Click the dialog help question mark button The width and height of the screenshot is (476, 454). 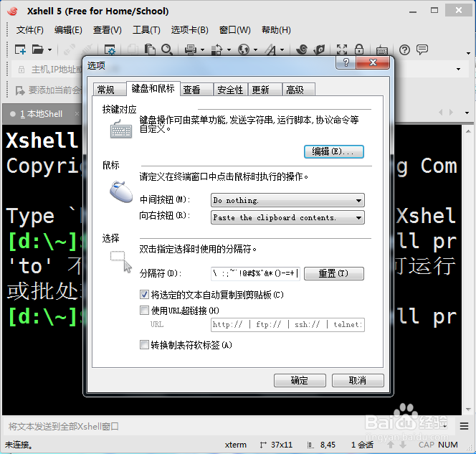[x=346, y=62]
